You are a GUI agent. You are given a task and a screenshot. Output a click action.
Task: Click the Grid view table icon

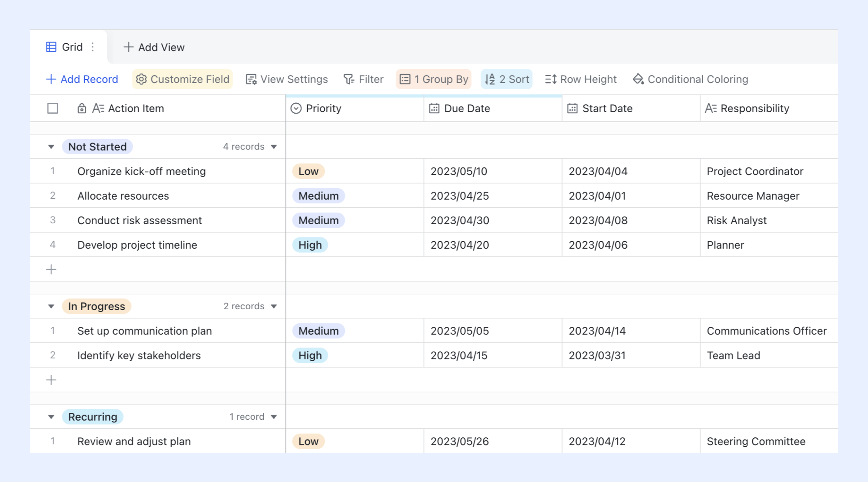(51, 47)
